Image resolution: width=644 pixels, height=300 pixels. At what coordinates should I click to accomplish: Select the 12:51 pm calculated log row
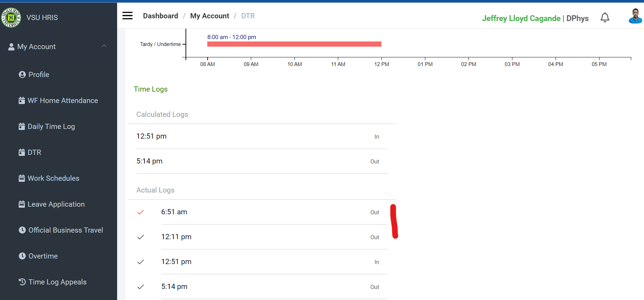pyautogui.click(x=257, y=137)
